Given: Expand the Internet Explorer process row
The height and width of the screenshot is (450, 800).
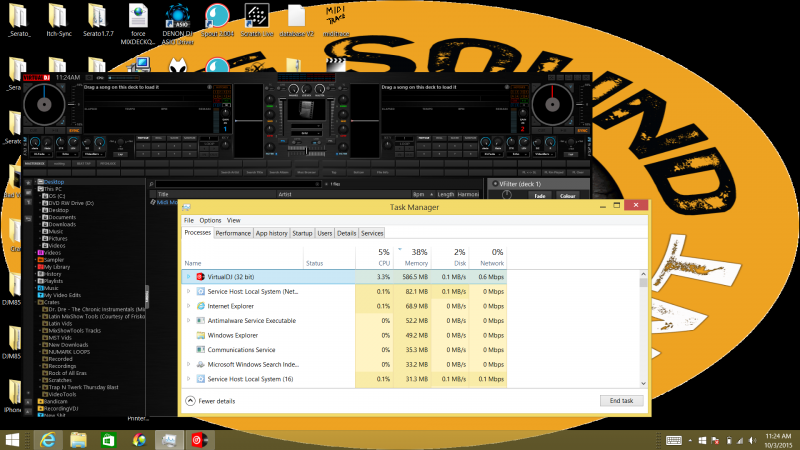Looking at the screenshot, I should tap(188, 306).
